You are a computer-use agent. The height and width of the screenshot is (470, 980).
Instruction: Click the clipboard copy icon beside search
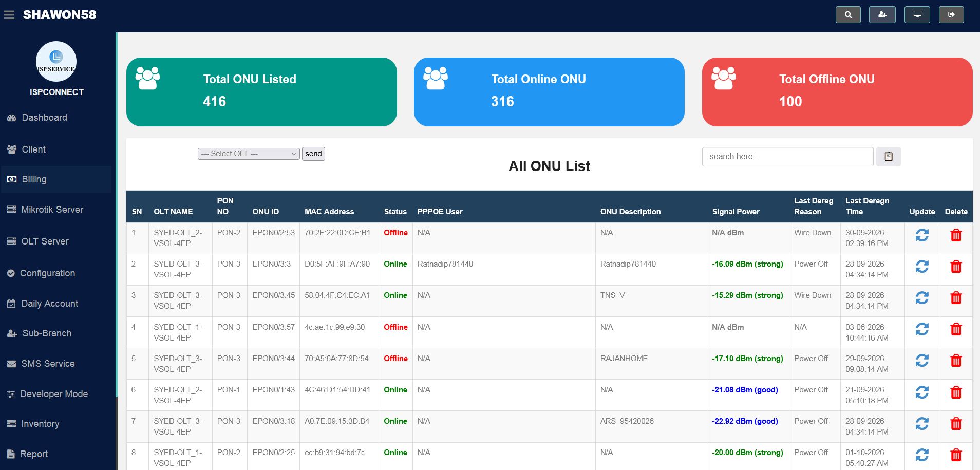(x=889, y=157)
